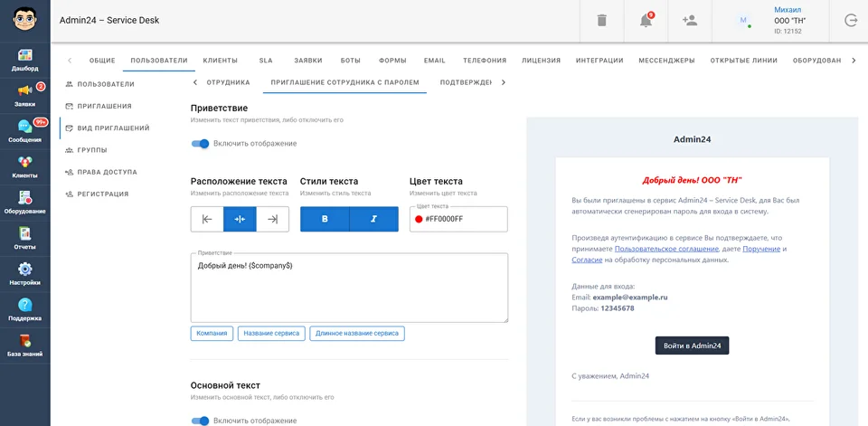Image resolution: width=868 pixels, height=426 pixels.
Task: Open the notifications bell icon
Action: pyautogui.click(x=646, y=21)
